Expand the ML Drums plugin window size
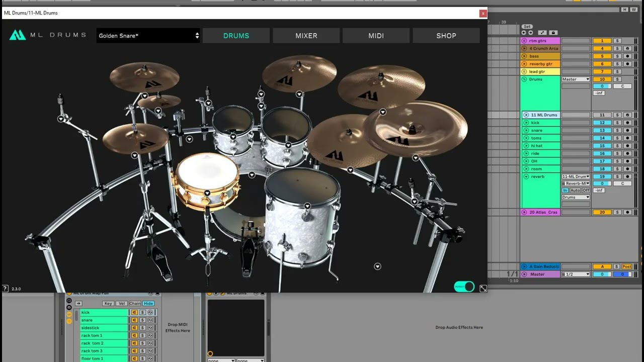 pos(483,288)
